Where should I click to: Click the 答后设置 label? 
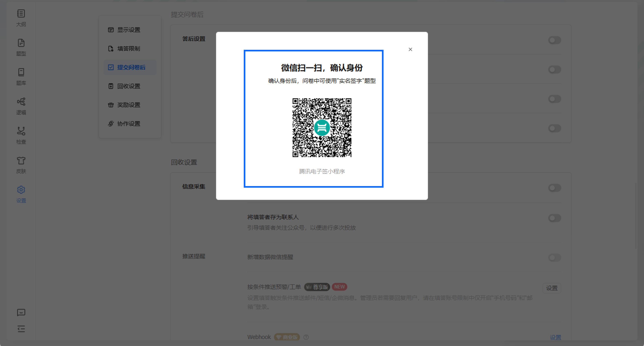pyautogui.click(x=194, y=39)
